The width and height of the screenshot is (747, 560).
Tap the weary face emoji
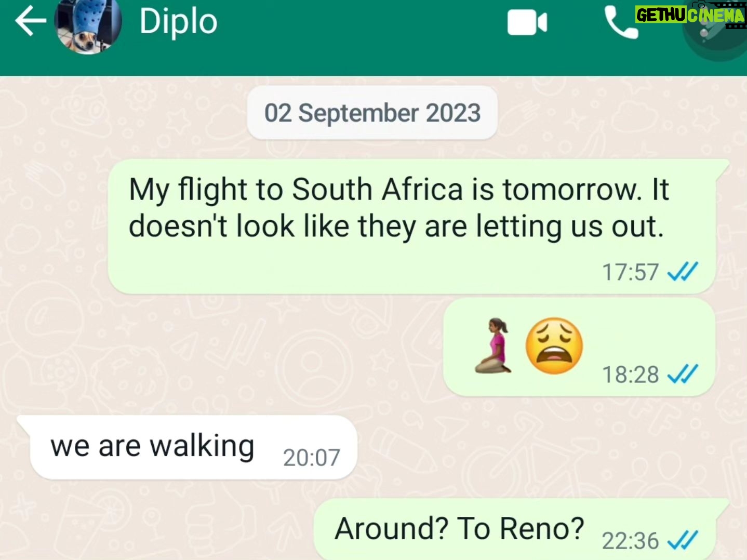pos(554,346)
